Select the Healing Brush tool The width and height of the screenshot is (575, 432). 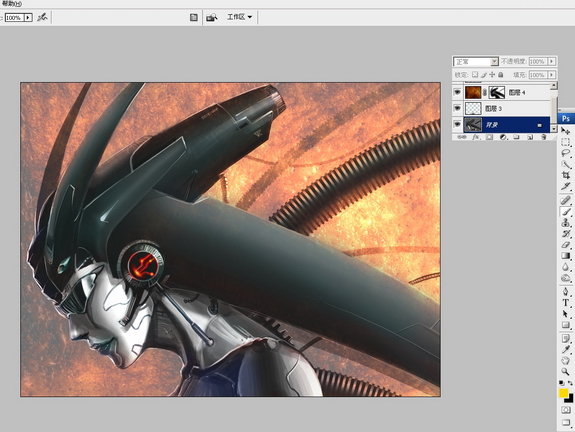(565, 200)
